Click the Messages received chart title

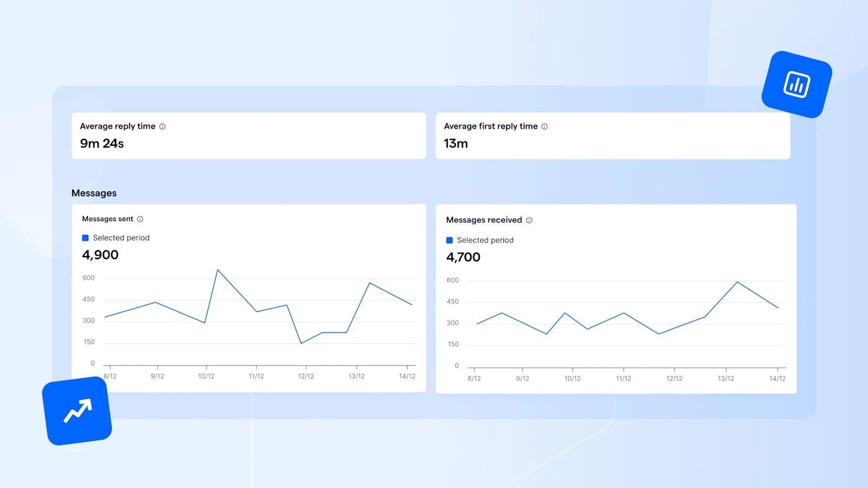point(484,220)
